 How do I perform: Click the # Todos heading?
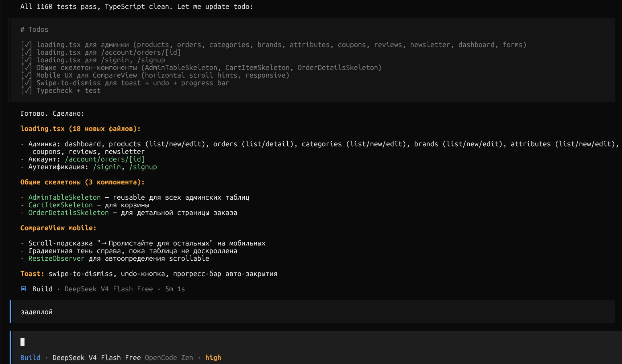click(x=35, y=29)
